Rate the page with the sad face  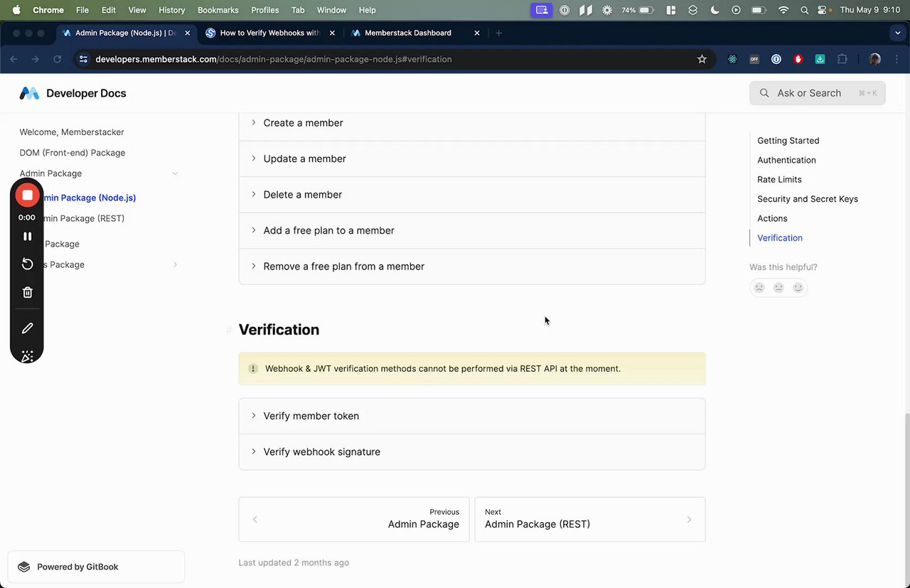point(759,287)
